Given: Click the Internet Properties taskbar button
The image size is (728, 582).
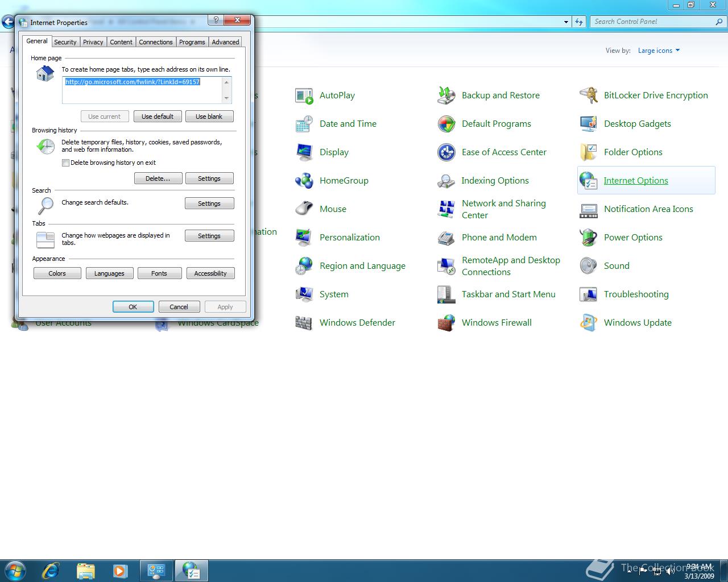Looking at the screenshot, I should point(191,571).
